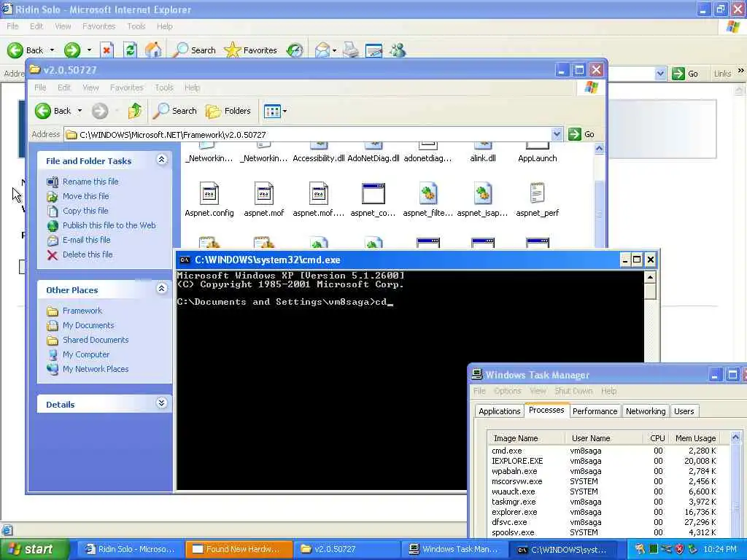
Task: Click Rename this file link
Action: tap(90, 182)
